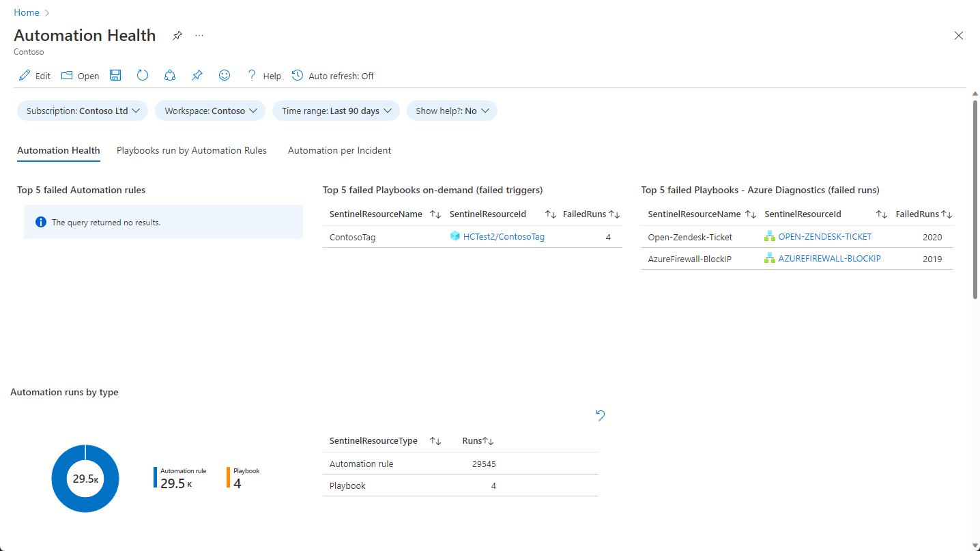Image resolution: width=980 pixels, height=551 pixels.
Task: Expand the Time range: Last 90 days selector
Action: (335, 110)
